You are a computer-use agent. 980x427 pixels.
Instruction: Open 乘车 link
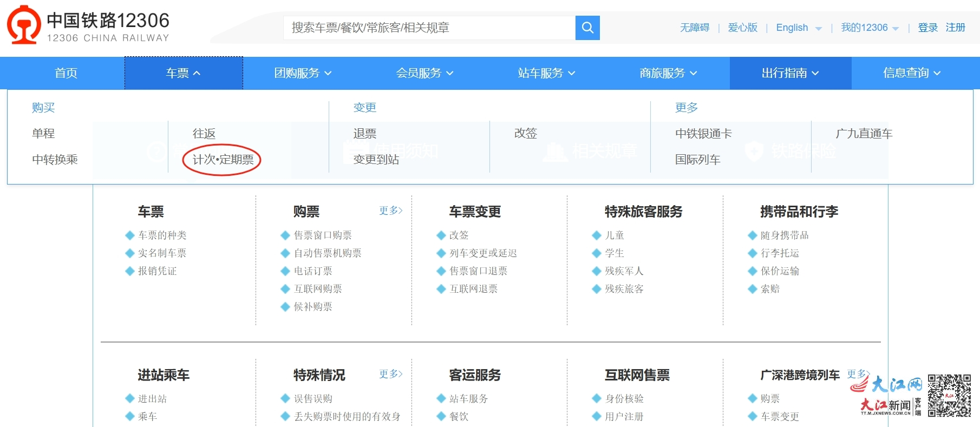pyautogui.click(x=148, y=416)
